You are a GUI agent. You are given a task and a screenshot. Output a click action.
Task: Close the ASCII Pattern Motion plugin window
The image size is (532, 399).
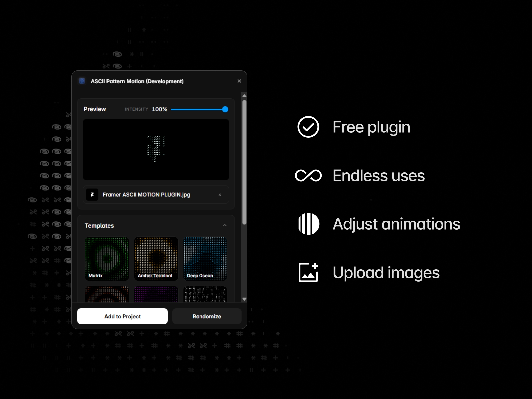tap(239, 81)
